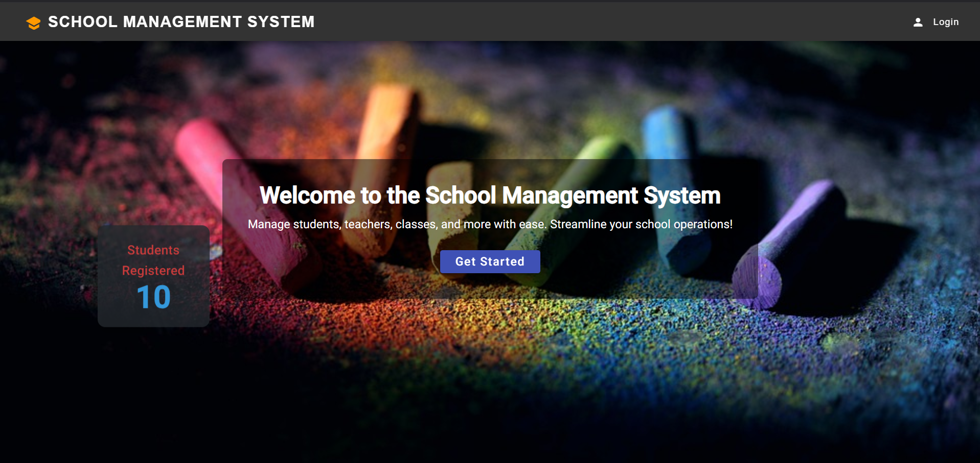Click the Students Registered card
This screenshot has width=980, height=463.
coord(153,276)
